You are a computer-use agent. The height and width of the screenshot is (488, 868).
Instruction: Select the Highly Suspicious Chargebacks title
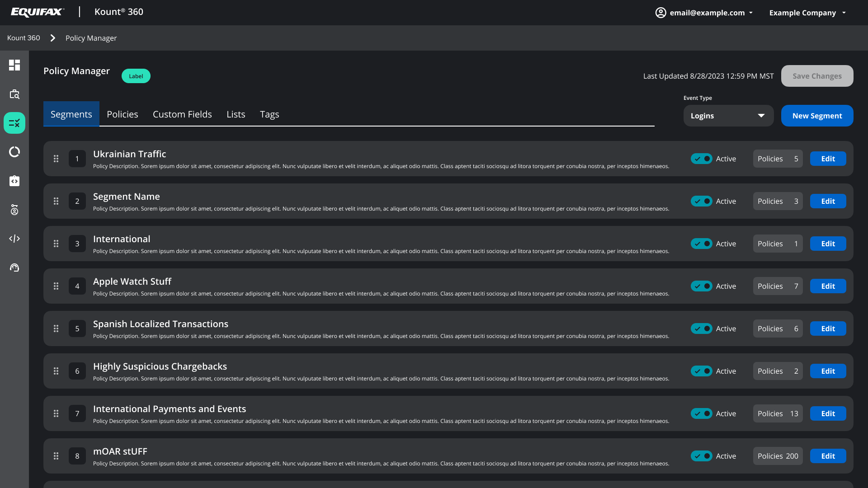tap(160, 366)
